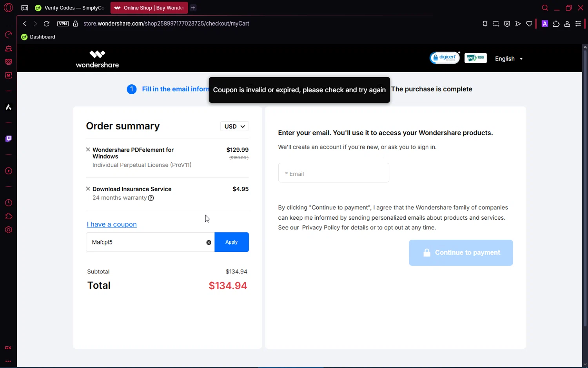
Task: Click the warranty info question mark icon
Action: coord(151,198)
